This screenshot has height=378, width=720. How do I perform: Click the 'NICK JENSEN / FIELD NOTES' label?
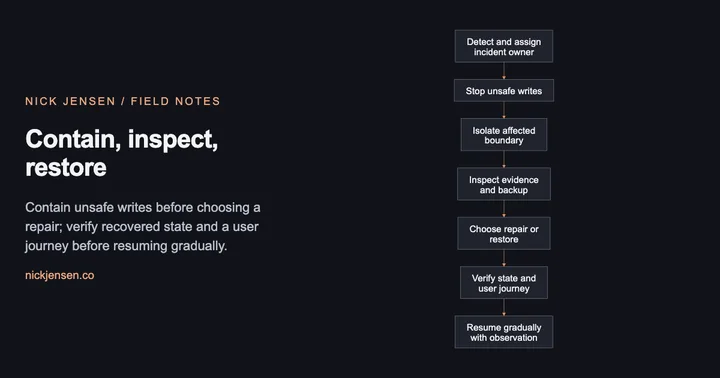coord(123,101)
